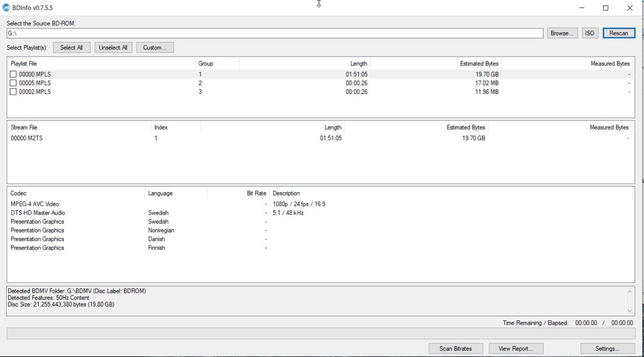
Task: Click the Bit Rate column header
Action: pyautogui.click(x=238, y=194)
